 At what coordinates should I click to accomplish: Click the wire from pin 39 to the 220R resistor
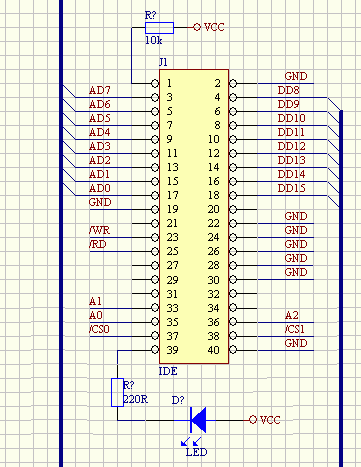pos(118,363)
